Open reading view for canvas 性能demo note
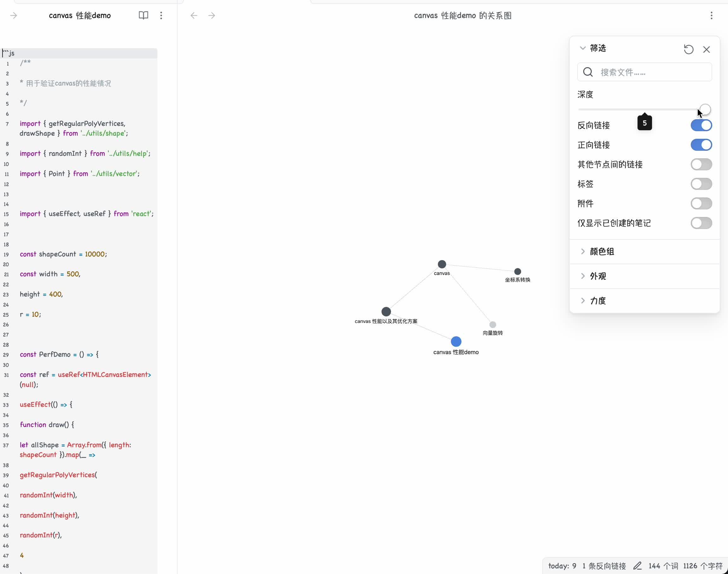Screen dimensions: 728x574 [143, 15]
